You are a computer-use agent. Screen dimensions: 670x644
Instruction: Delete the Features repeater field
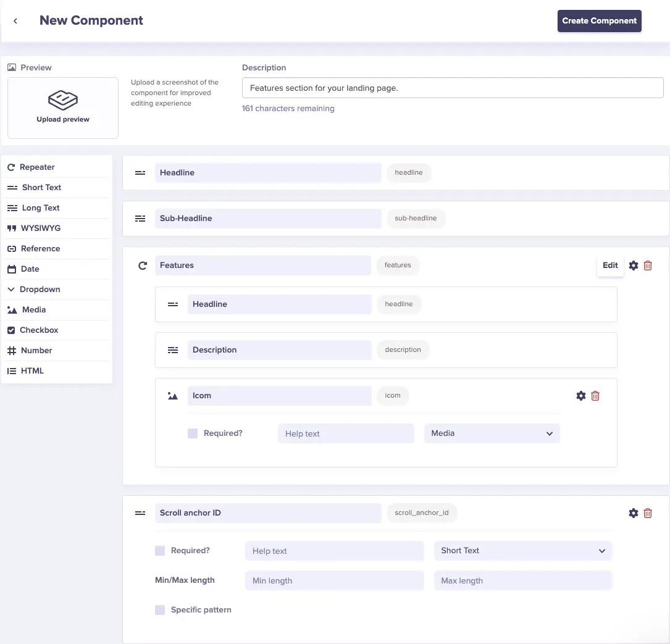coord(648,266)
